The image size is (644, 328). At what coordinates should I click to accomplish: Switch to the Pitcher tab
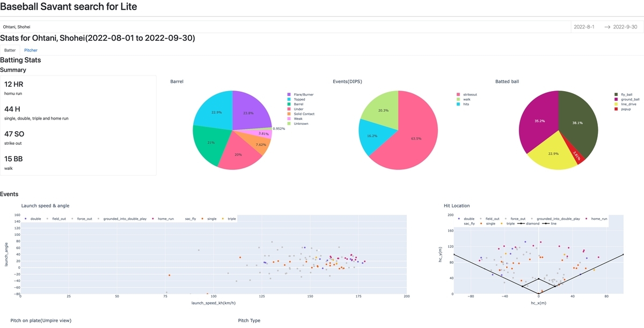(31, 50)
